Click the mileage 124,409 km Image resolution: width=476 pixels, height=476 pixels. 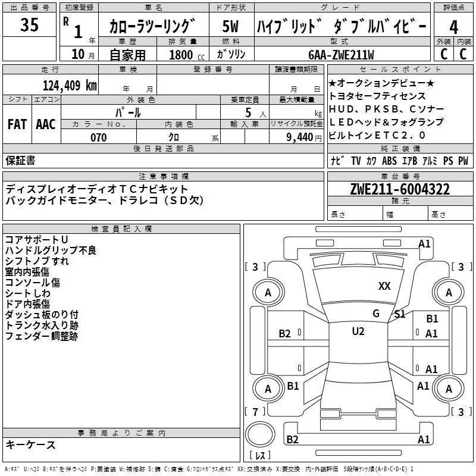pyautogui.click(x=70, y=86)
